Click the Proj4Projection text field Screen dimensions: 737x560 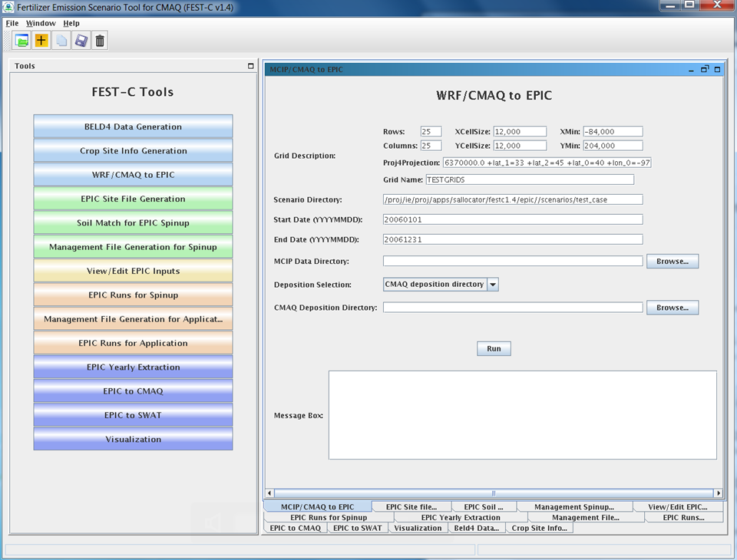pos(547,163)
